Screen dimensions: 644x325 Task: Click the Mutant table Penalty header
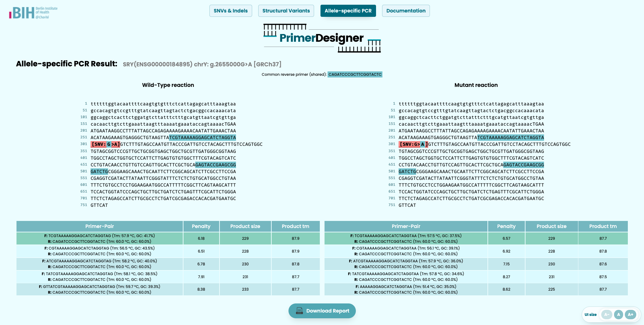506,226
